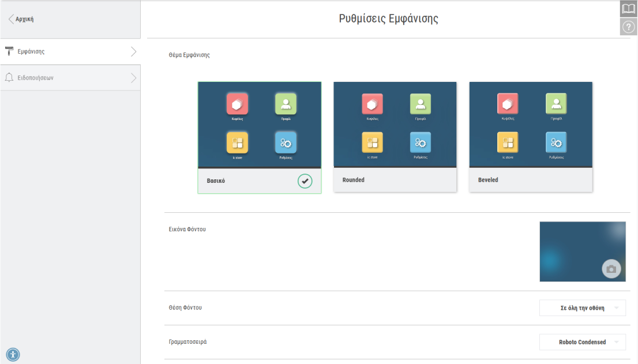Click the Θέση Φόντου label
This screenshot has height=364, width=638.
185,307
